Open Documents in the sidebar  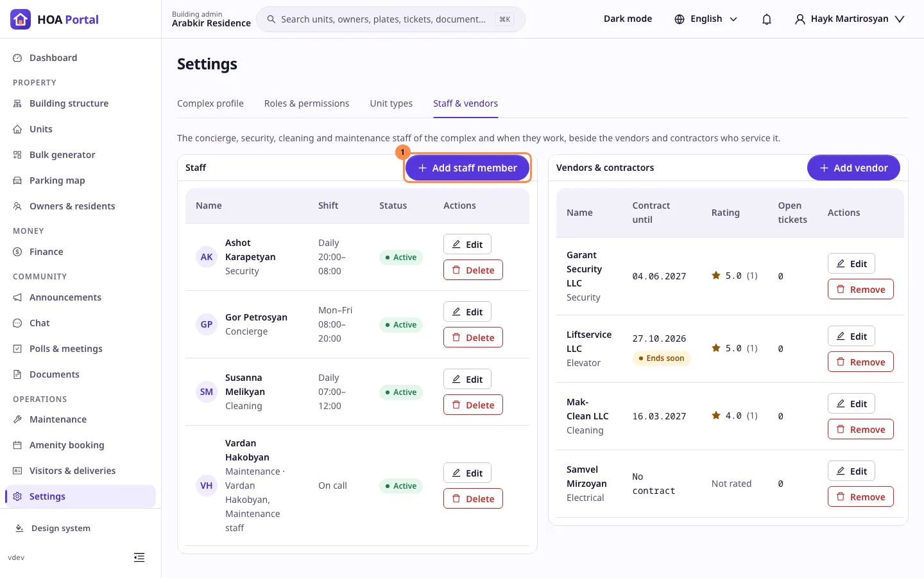(x=80, y=374)
